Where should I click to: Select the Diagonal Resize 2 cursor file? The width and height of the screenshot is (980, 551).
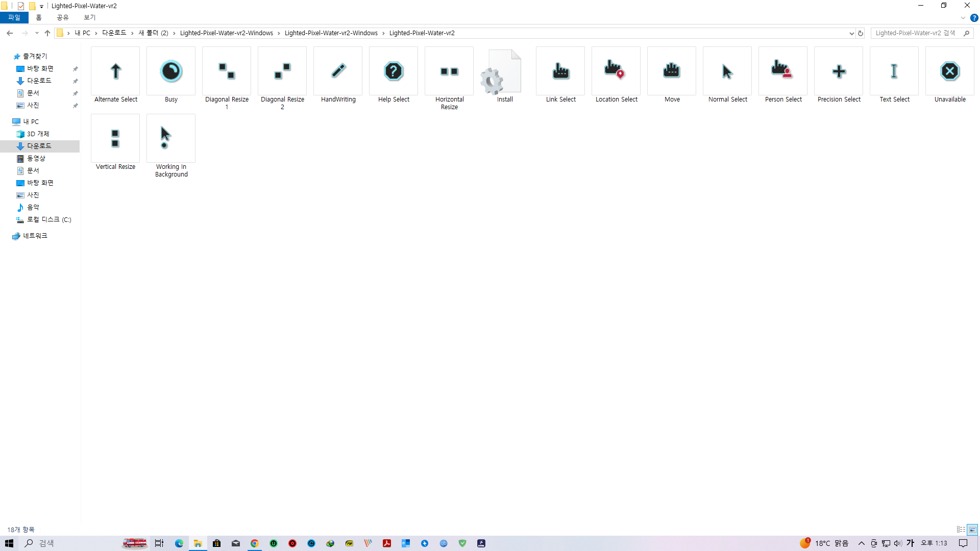point(282,79)
